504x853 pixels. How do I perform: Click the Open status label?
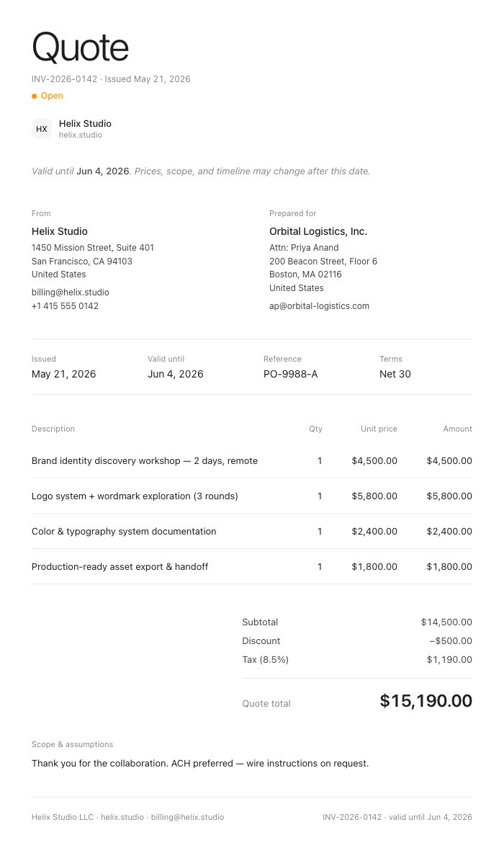pyautogui.click(x=52, y=96)
